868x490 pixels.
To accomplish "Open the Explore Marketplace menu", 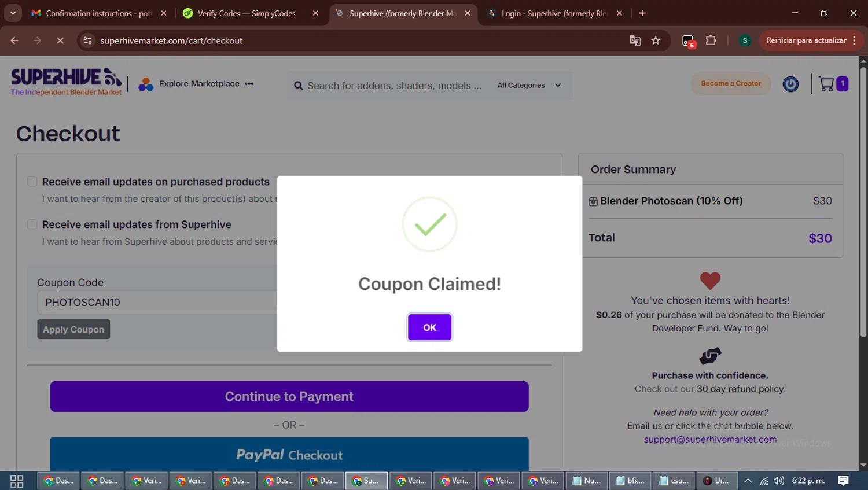I will (199, 84).
